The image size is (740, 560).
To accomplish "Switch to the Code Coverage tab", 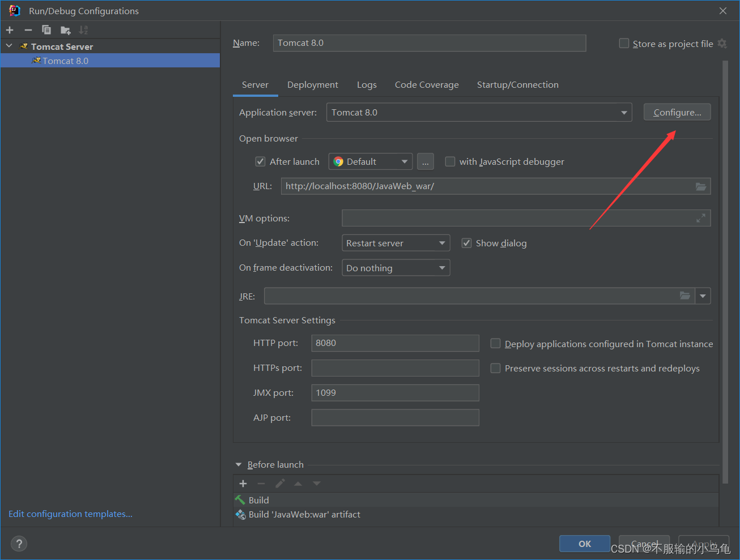I will click(x=427, y=85).
